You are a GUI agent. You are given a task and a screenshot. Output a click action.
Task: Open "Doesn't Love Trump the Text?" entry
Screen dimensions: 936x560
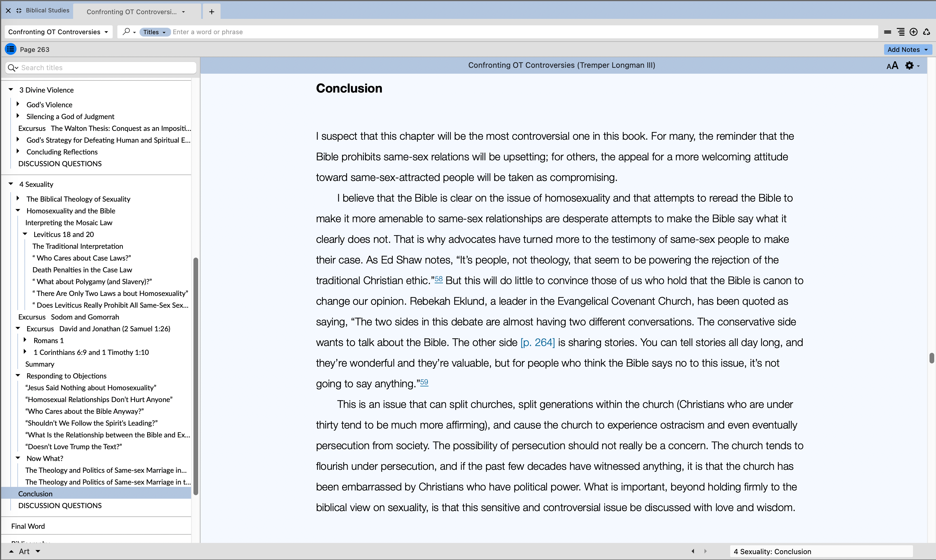coord(74,447)
